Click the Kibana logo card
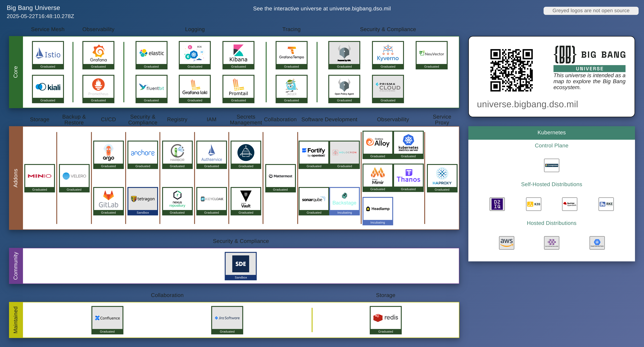 (x=238, y=55)
